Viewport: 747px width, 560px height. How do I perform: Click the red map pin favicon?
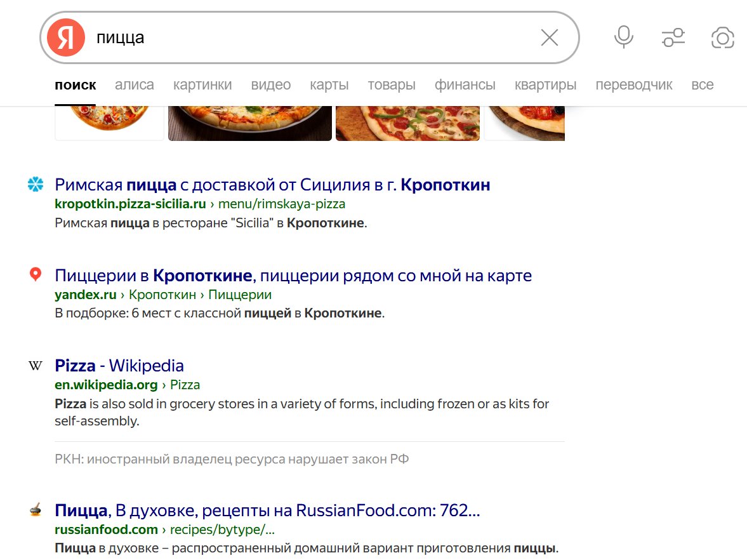pos(36,275)
